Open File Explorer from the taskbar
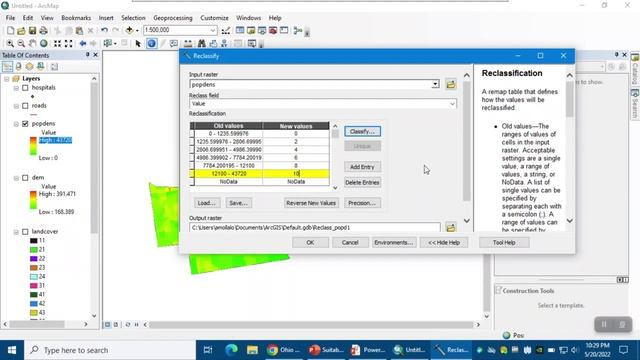 coord(252,350)
